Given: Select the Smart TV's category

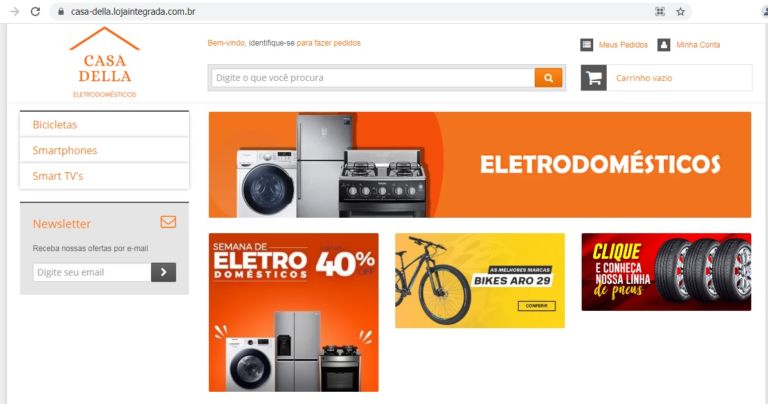Looking at the screenshot, I should [x=104, y=176].
